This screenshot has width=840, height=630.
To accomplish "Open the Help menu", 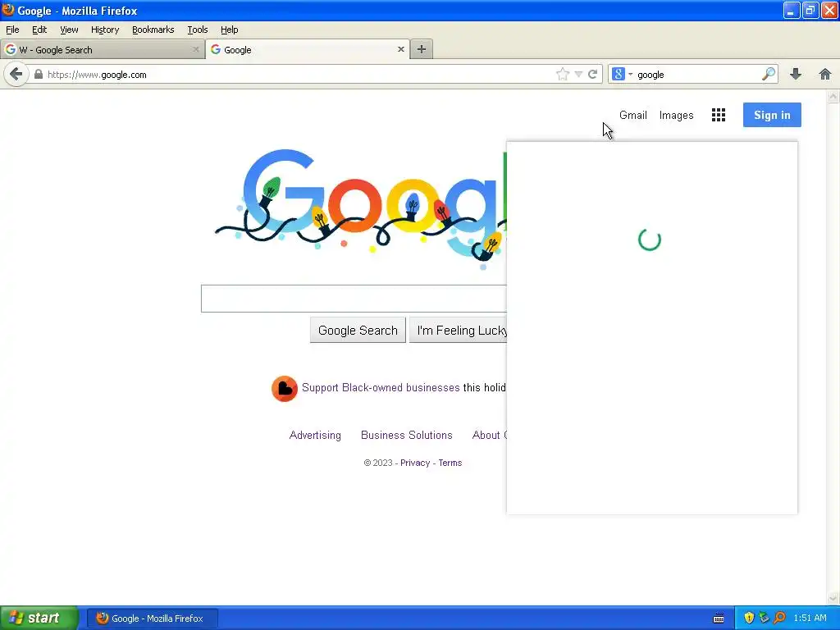I will [230, 30].
